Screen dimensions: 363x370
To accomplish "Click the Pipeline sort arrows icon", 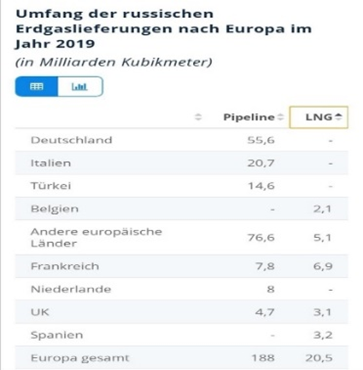I will [280, 117].
